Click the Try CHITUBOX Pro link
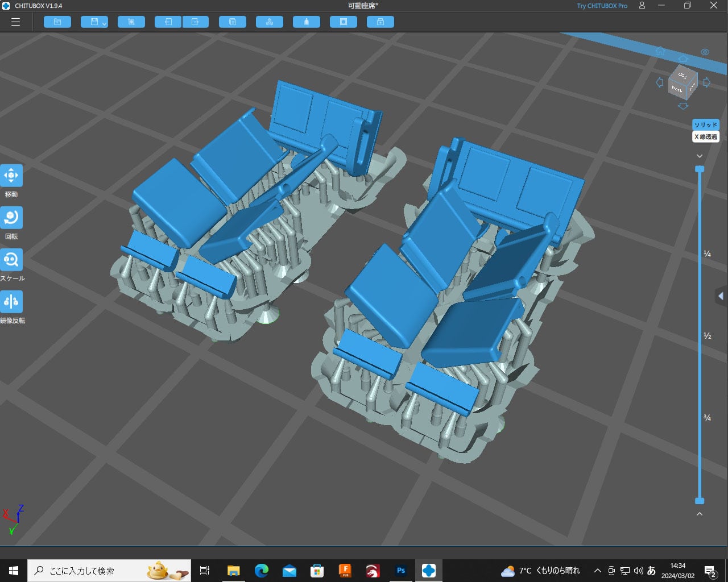The image size is (728, 582). (602, 6)
